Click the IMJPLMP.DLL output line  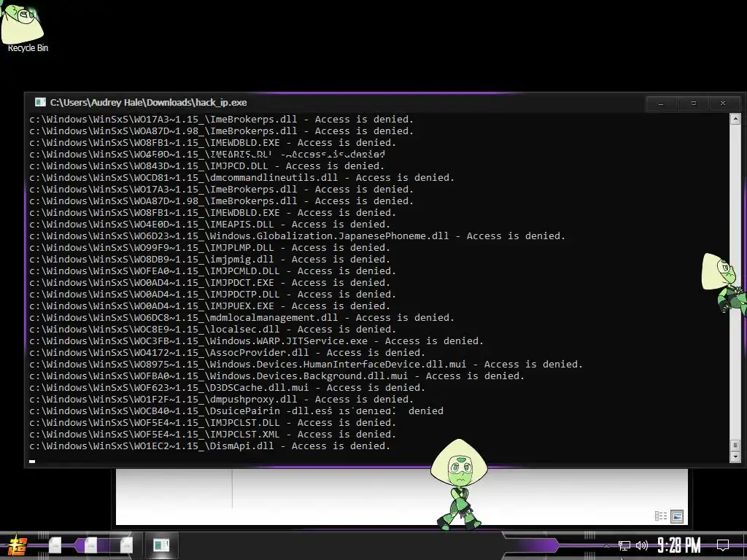click(x=209, y=248)
